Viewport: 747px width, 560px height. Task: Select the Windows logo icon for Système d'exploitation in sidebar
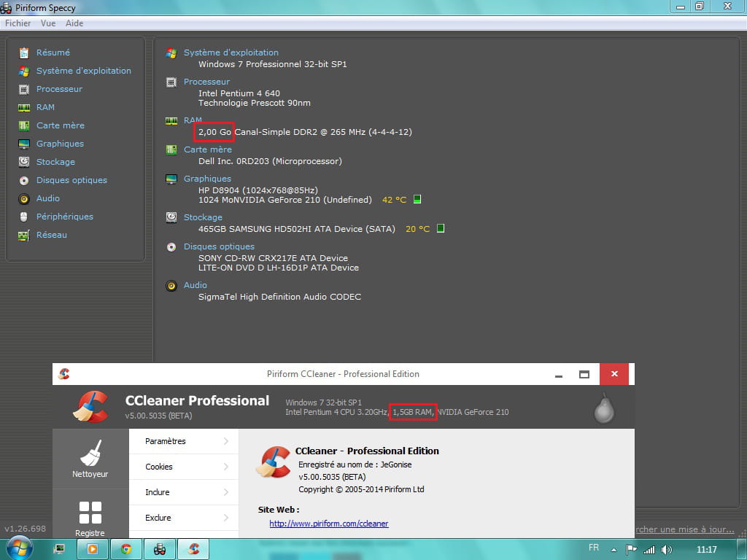click(x=24, y=71)
